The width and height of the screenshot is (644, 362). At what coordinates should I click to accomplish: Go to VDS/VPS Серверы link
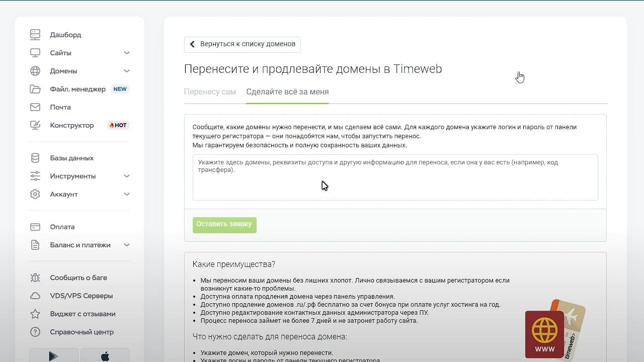tap(82, 296)
